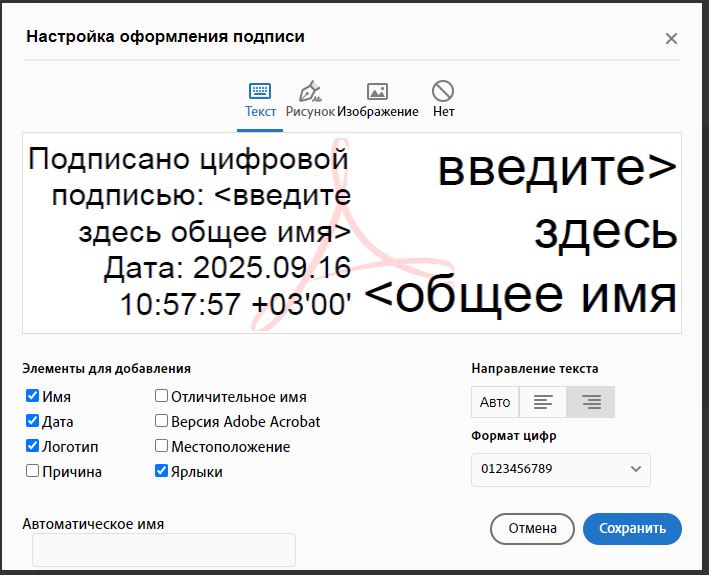Open the Формат цифр dropdown
Screen dimensions: 709x575
(560, 469)
